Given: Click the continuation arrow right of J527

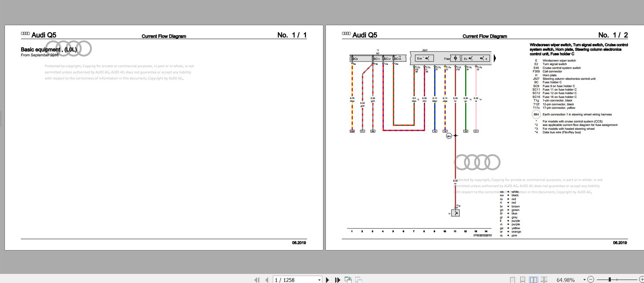Looking at the screenshot, I should (x=495, y=58).
